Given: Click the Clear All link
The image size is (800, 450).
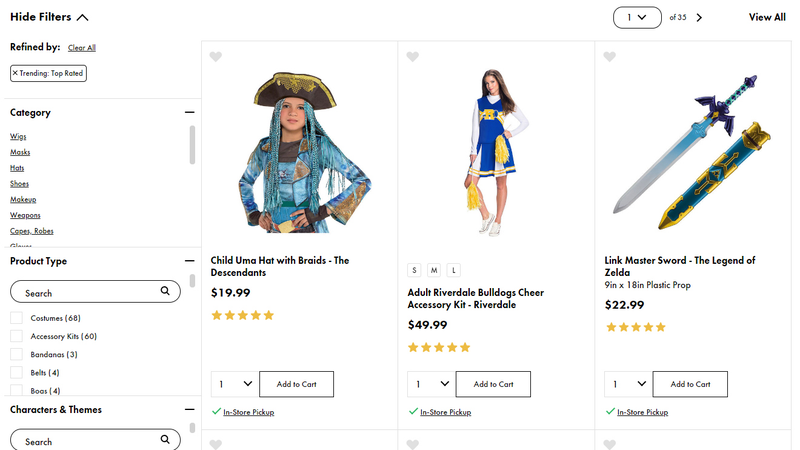Looking at the screenshot, I should pyautogui.click(x=82, y=47).
